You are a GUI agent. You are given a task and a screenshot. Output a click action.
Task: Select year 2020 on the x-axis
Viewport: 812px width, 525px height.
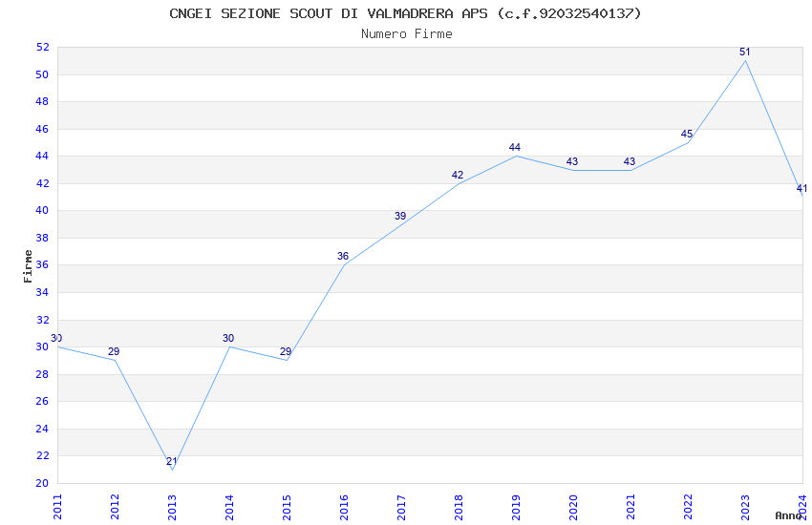pyautogui.click(x=573, y=507)
